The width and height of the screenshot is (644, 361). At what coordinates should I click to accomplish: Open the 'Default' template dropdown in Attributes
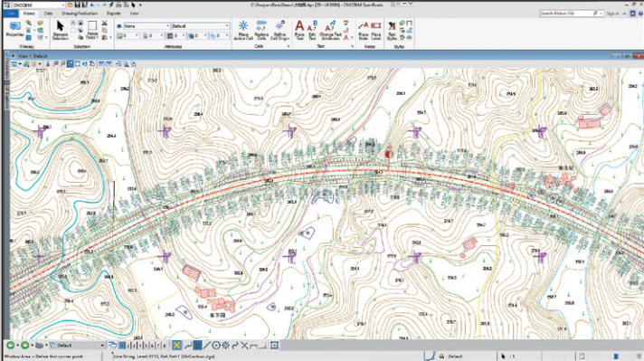(x=200, y=26)
